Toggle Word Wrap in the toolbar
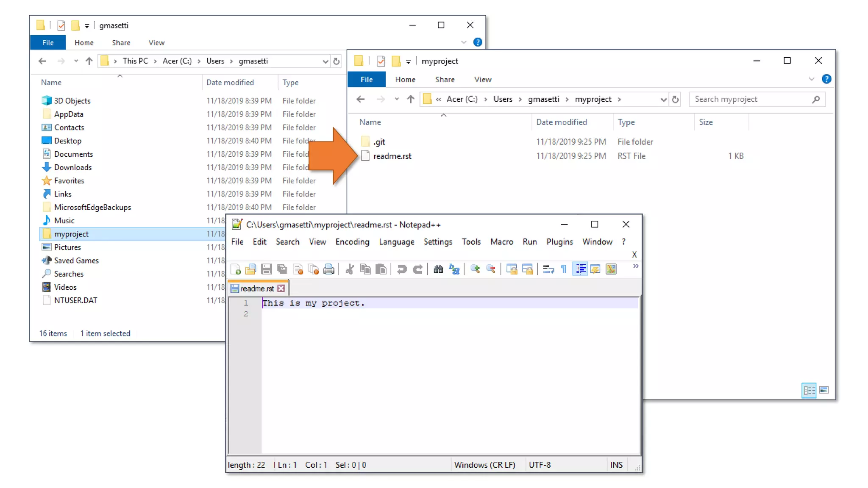The width and height of the screenshot is (868, 488). point(548,269)
